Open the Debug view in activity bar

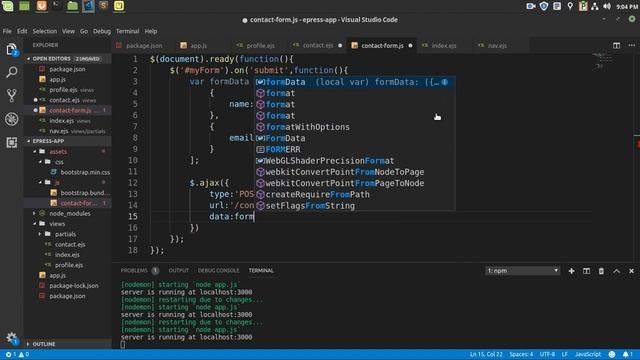click(11, 119)
